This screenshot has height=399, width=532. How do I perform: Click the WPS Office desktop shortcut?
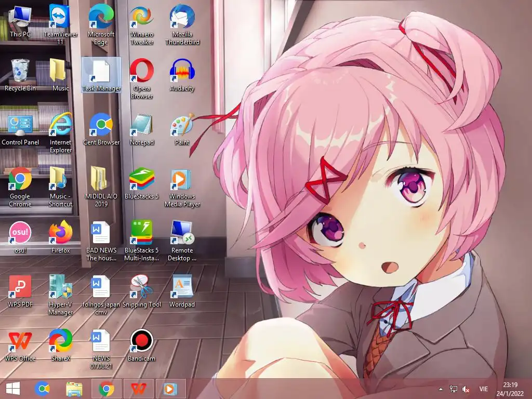[x=20, y=345]
